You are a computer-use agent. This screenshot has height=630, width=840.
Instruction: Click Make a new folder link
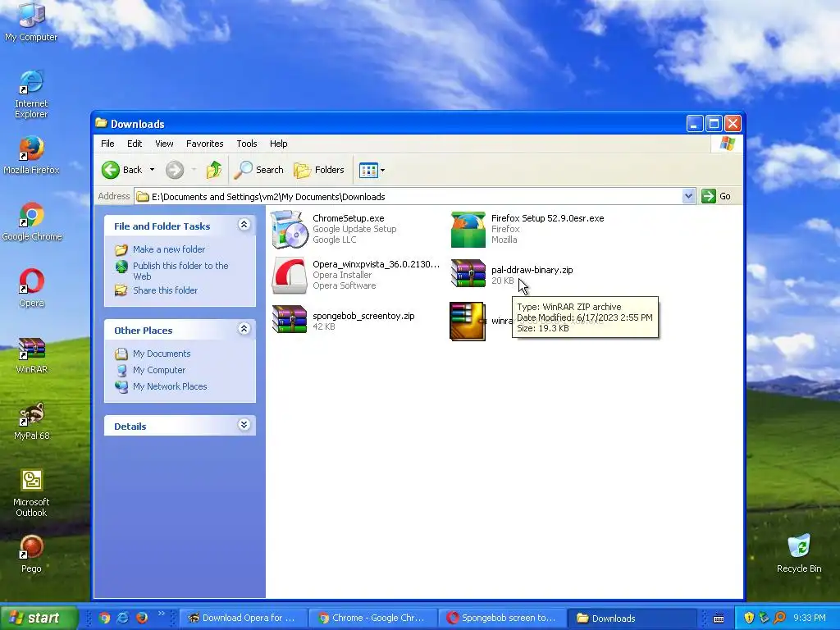click(169, 249)
